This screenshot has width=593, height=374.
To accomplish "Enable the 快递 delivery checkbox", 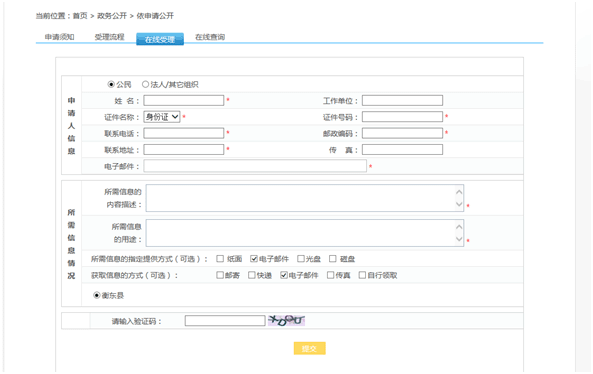I will click(251, 275).
